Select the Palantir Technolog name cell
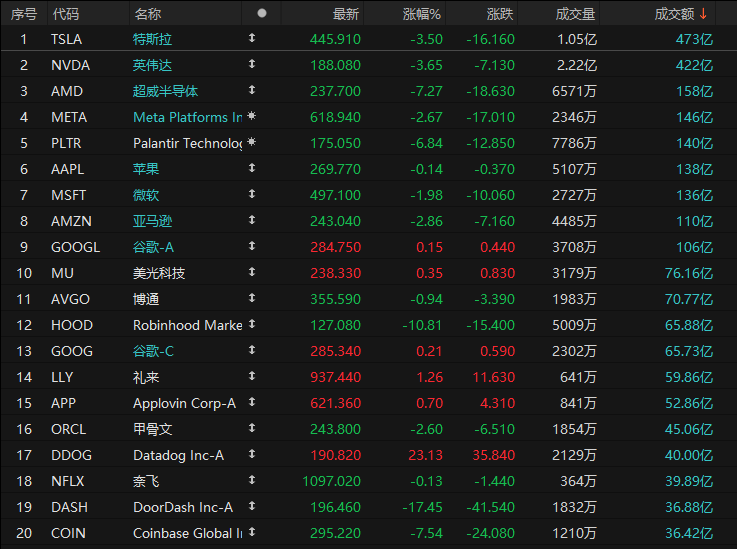737x549 pixels. pos(188,143)
